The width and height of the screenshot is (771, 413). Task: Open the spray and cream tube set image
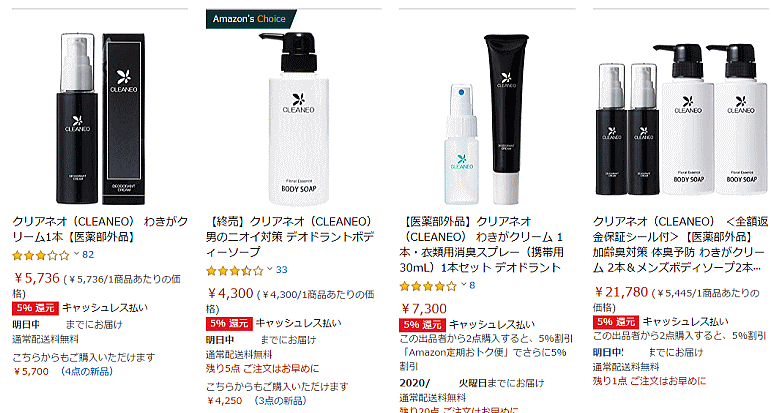(x=487, y=119)
